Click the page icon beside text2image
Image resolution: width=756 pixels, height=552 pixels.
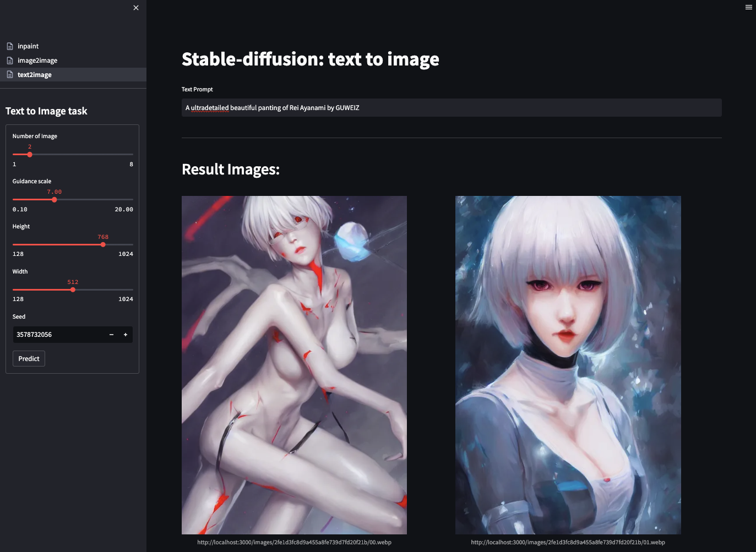point(10,75)
